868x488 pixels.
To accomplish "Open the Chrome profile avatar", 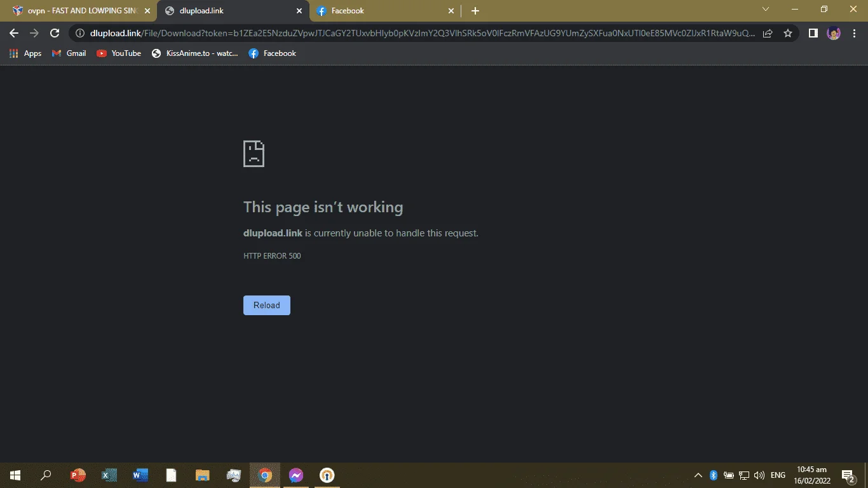I will (834, 33).
